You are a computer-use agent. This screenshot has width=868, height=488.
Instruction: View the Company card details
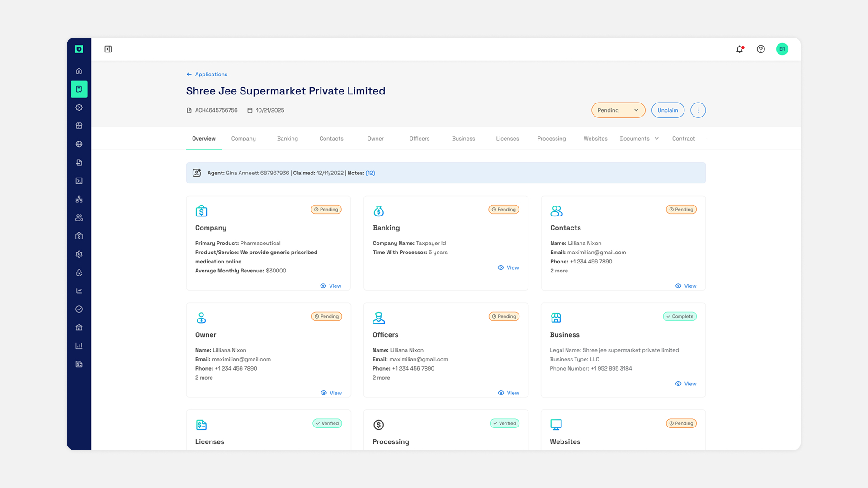[x=331, y=286]
